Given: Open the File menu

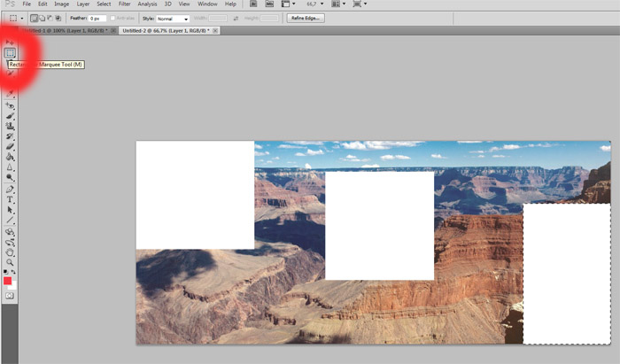Looking at the screenshot, I should pyautogui.click(x=27, y=4).
